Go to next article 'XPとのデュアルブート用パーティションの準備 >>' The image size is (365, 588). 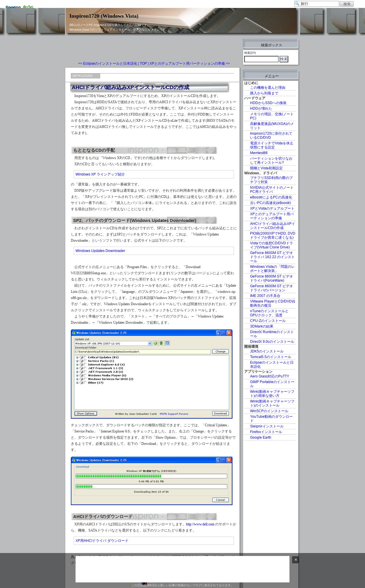click(x=190, y=64)
